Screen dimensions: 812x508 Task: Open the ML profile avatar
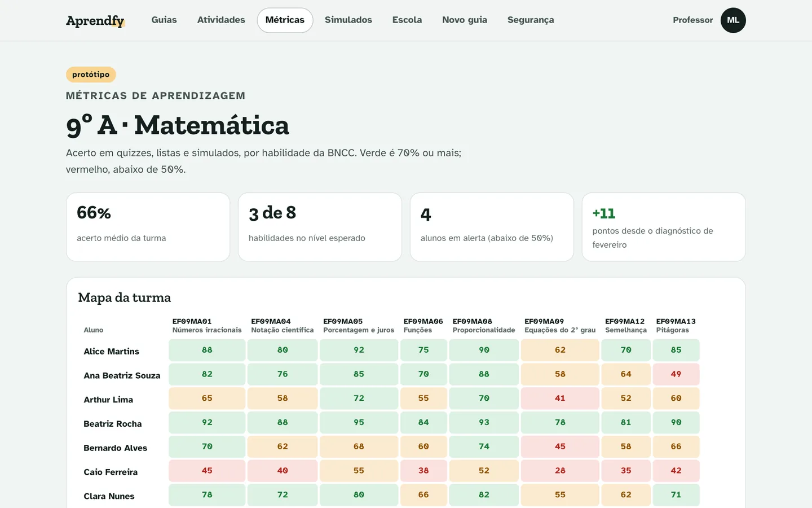(x=733, y=20)
